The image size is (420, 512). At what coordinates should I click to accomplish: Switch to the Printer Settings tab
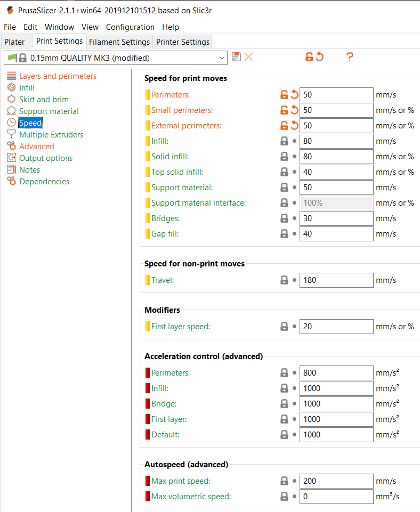(183, 42)
